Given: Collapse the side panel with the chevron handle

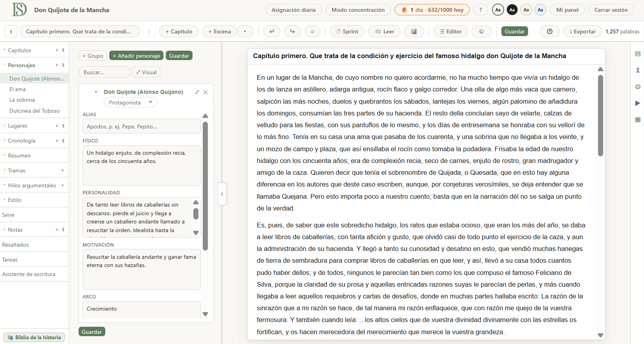Looking at the screenshot, I should [x=222, y=194].
